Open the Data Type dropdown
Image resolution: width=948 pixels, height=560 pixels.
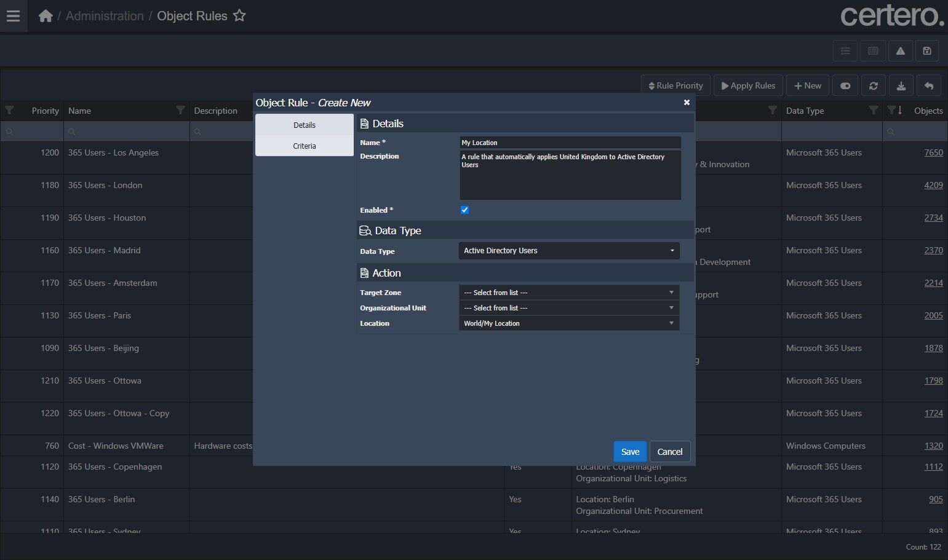point(569,251)
